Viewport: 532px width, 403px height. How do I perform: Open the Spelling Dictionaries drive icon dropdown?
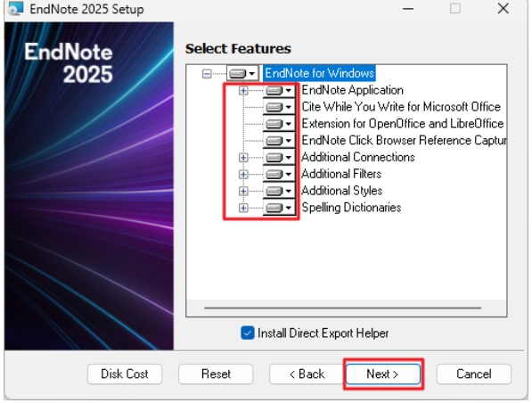279,208
